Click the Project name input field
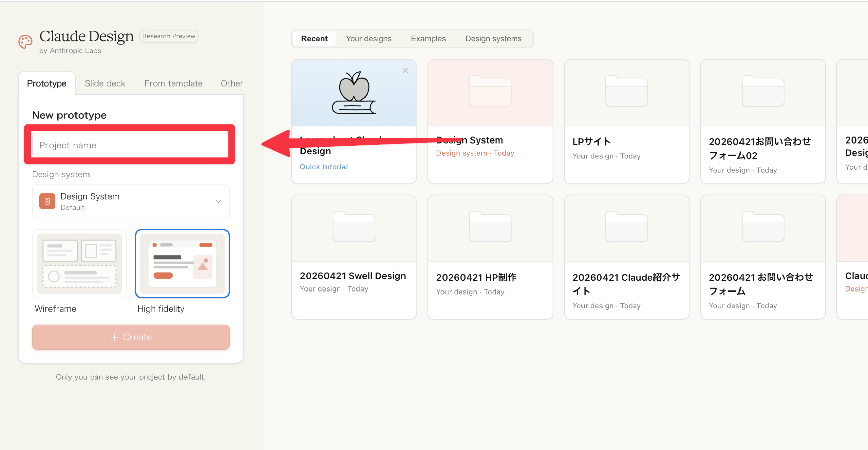 click(130, 145)
